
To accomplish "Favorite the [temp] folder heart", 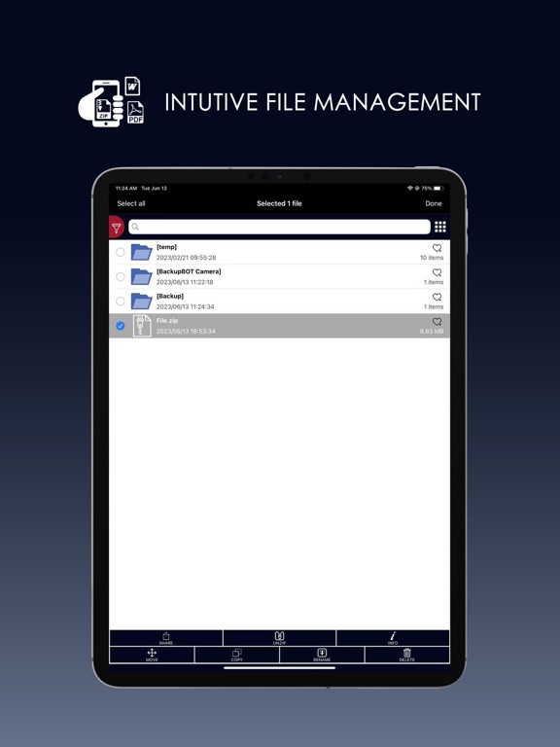I will coord(437,248).
